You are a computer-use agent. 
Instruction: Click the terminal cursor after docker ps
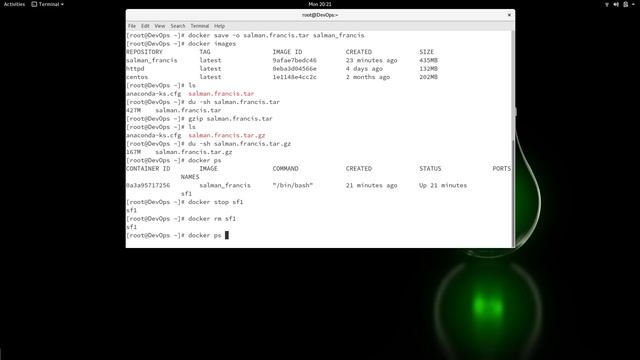pos(227,235)
